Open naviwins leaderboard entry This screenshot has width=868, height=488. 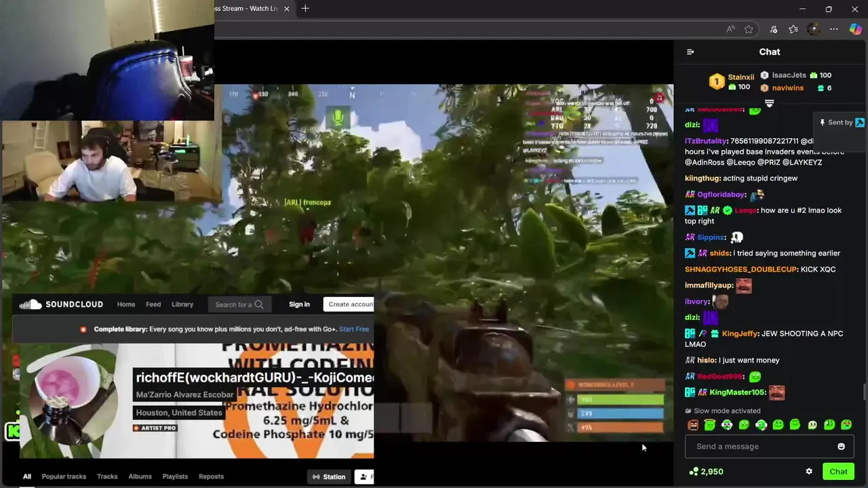click(795, 88)
